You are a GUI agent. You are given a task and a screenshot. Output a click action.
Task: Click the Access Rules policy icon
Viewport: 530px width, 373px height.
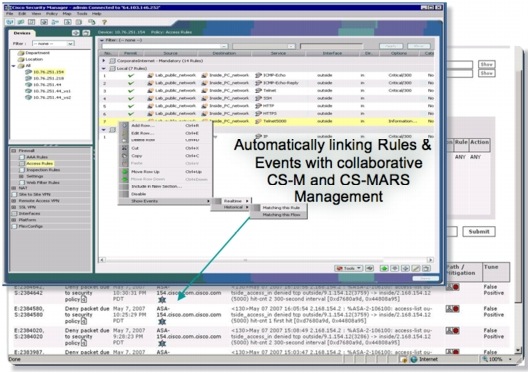(22, 164)
